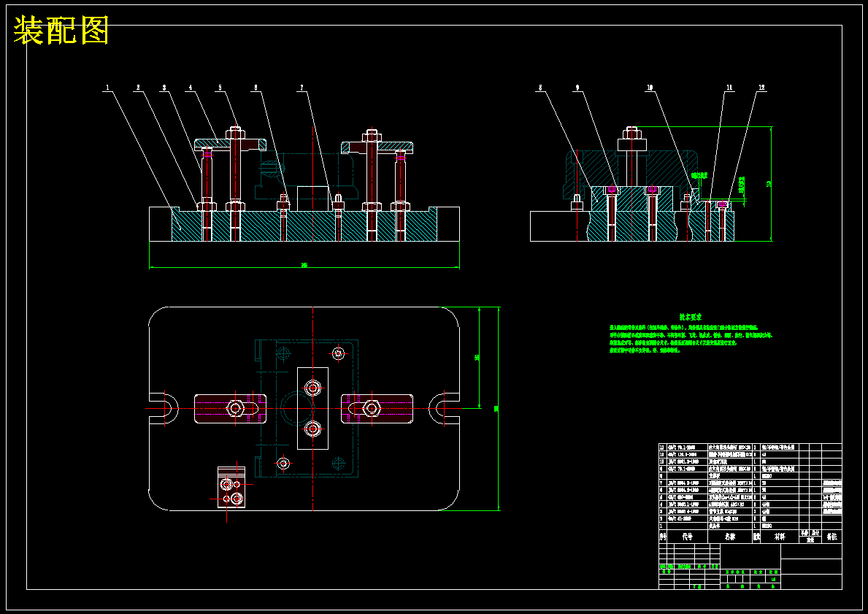Select part callout number 1
This screenshot has height=614, width=868.
pyautogui.click(x=108, y=87)
